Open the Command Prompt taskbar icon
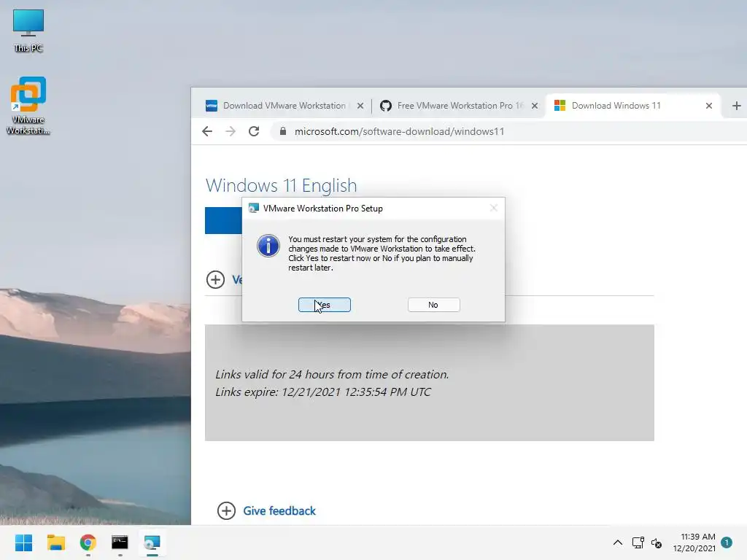 120,542
